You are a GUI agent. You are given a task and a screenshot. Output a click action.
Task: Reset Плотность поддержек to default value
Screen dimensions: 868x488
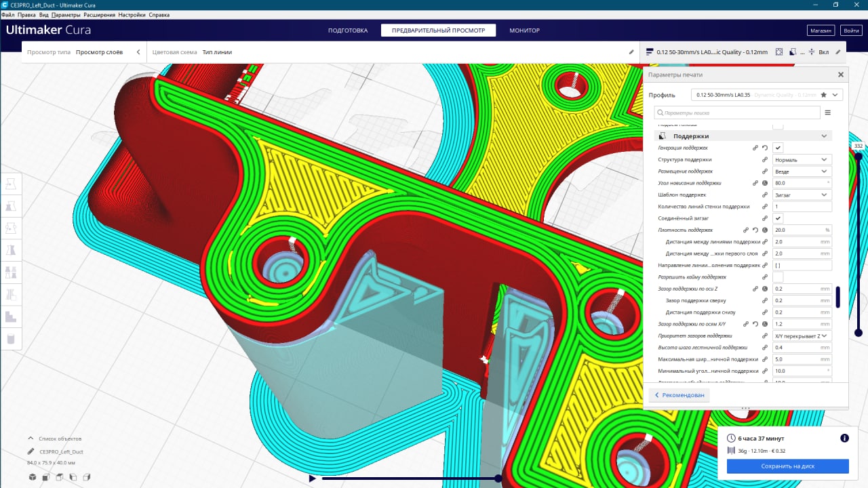click(x=755, y=230)
